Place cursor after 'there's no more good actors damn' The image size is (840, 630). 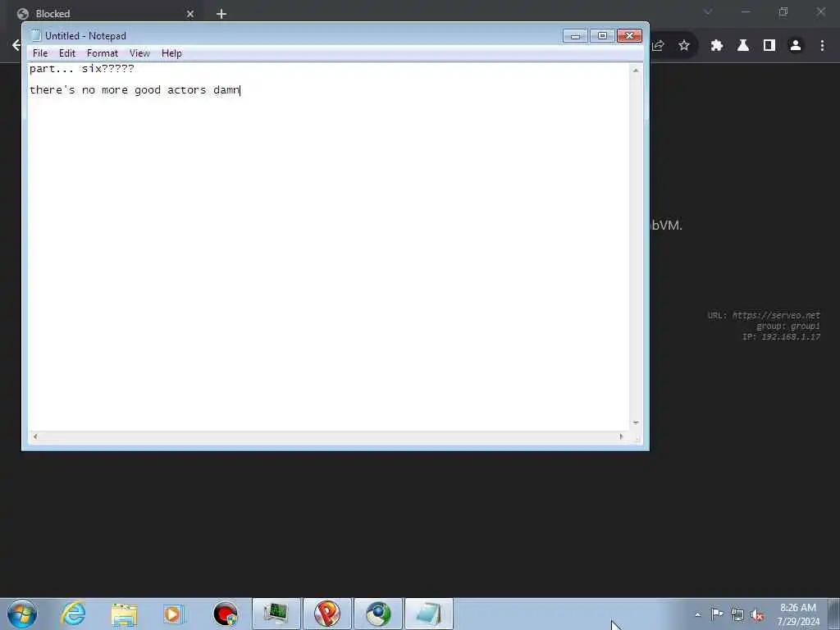point(240,90)
